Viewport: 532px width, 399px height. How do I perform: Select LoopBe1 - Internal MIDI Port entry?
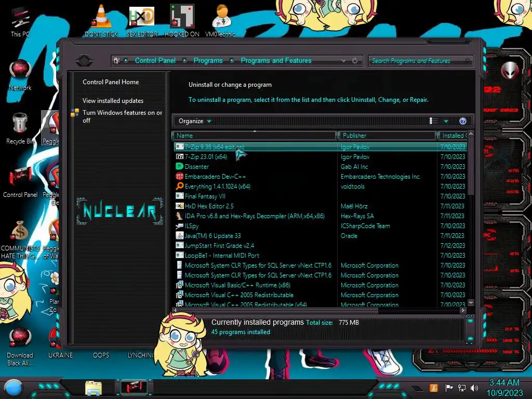pos(222,256)
